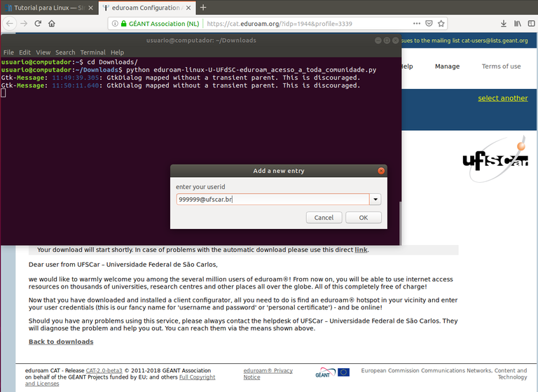This screenshot has width=538, height=392.
Task: Click the GÉANT logo in footer
Action: (325, 372)
